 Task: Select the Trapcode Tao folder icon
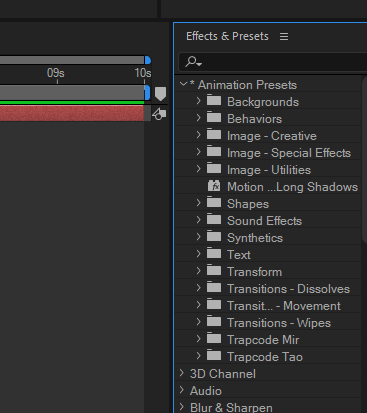pos(214,355)
